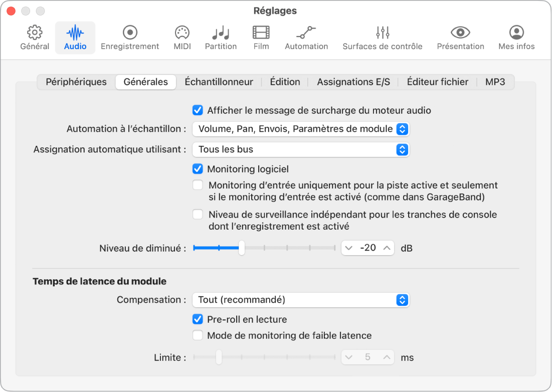Increase the dB value with up arrow
The height and width of the screenshot is (392, 552).
pos(387,248)
